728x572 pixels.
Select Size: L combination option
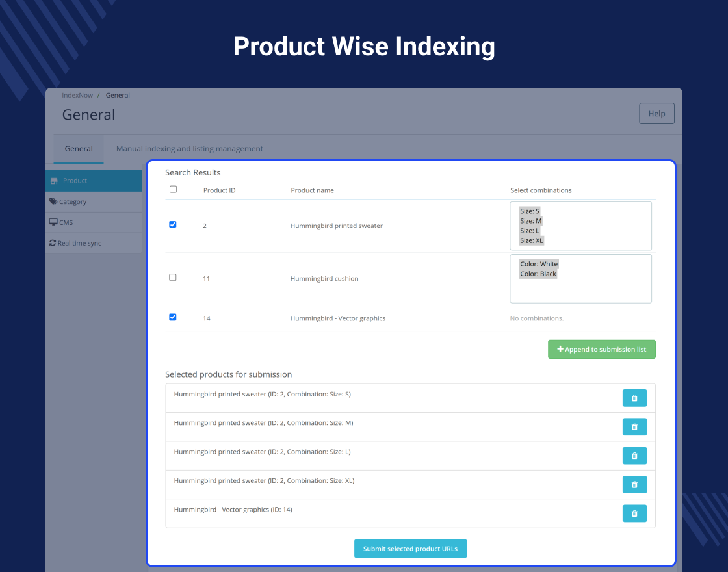pyautogui.click(x=530, y=230)
